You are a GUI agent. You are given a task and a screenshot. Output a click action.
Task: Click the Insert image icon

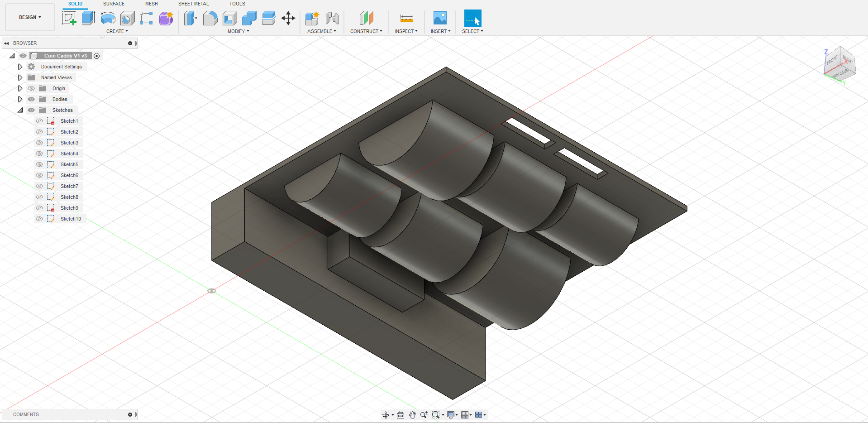[x=440, y=18]
